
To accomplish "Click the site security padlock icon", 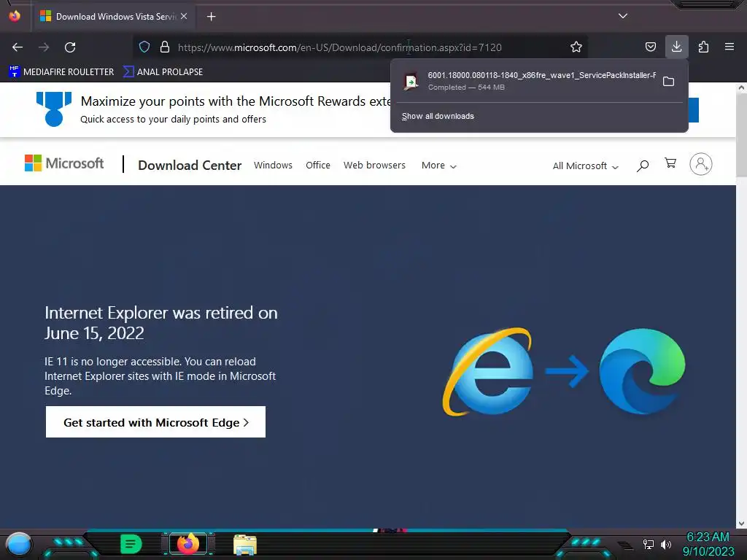I will pos(165,47).
